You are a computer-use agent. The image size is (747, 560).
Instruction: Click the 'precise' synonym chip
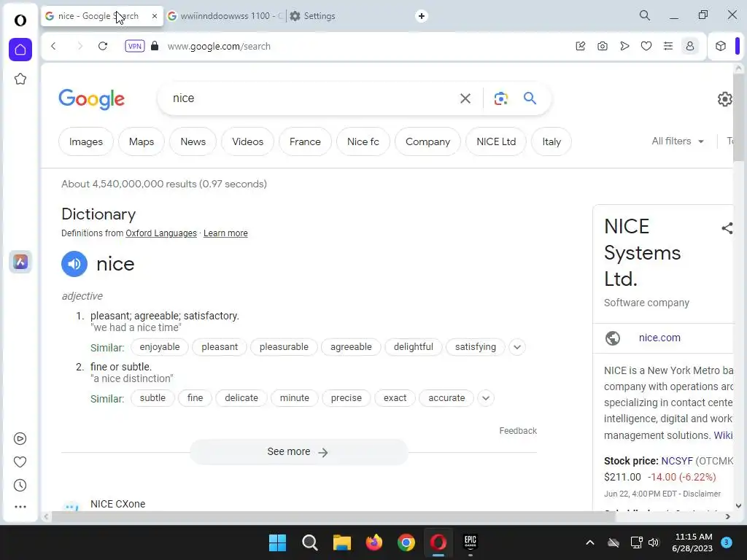pyautogui.click(x=347, y=398)
